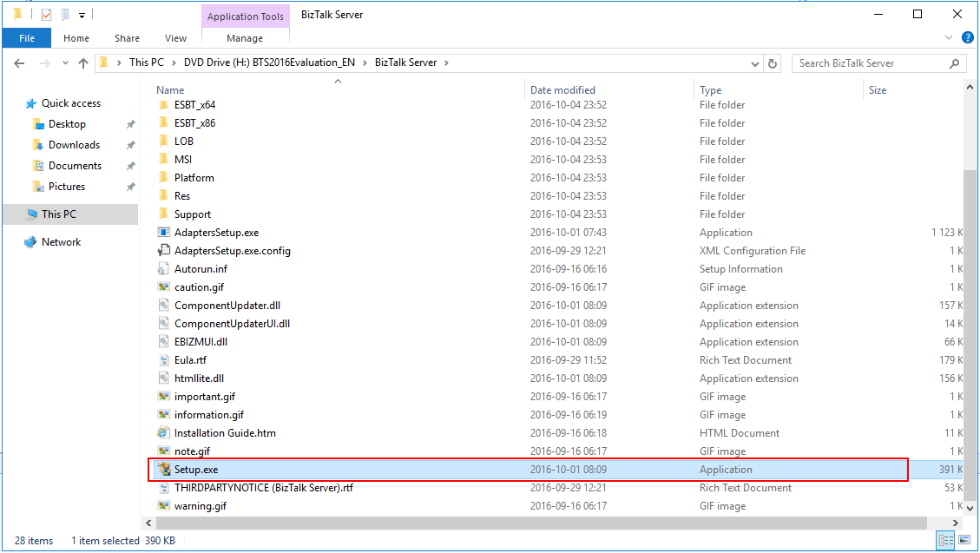The height and width of the screenshot is (553, 980).
Task: Switch to Details view in status bar
Action: [945, 540]
